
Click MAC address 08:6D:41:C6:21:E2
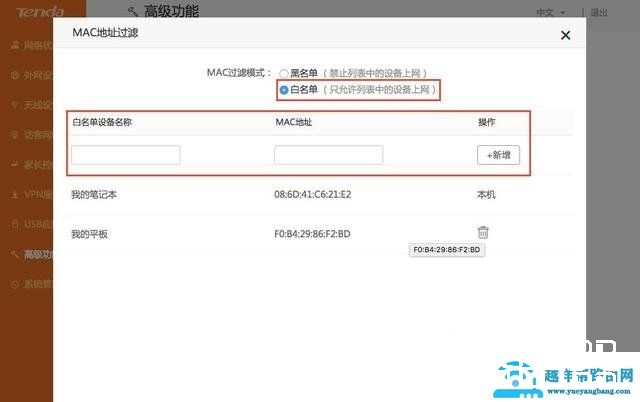(313, 195)
